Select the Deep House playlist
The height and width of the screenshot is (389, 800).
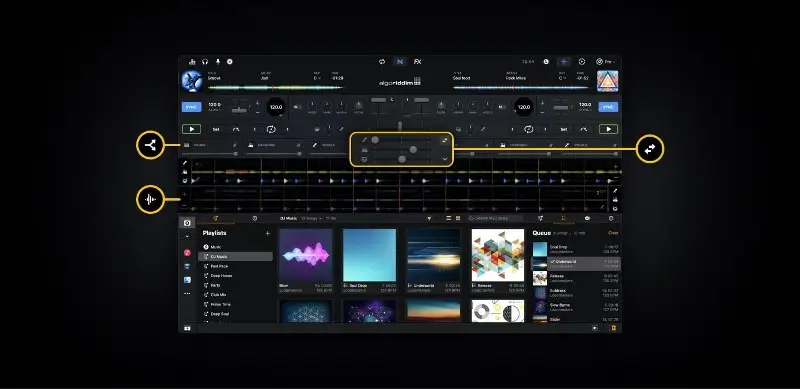pyautogui.click(x=235, y=276)
